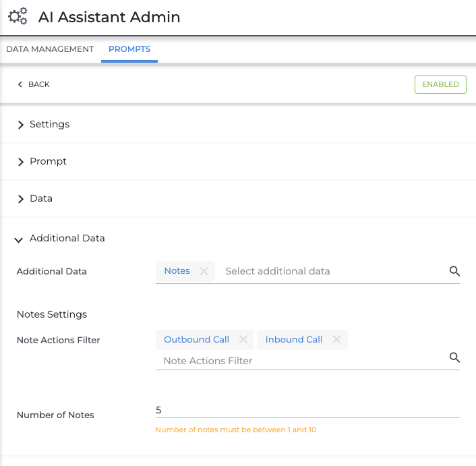Go back using the Back button

click(34, 84)
